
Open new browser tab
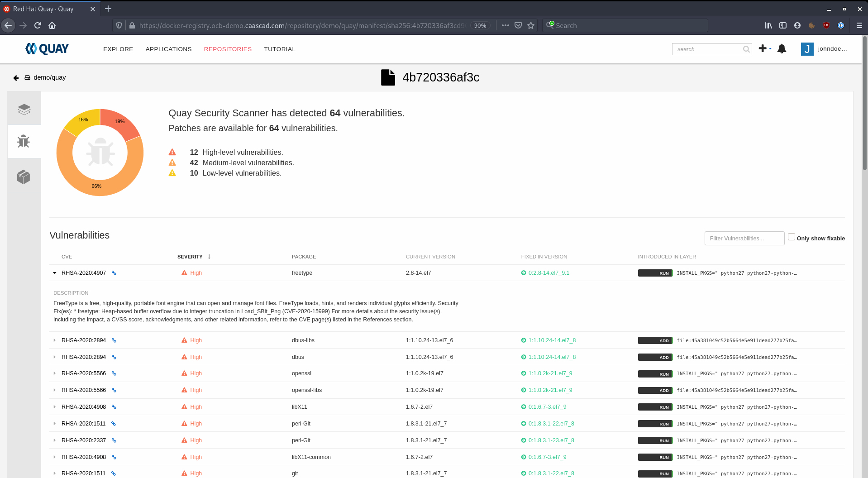(x=108, y=9)
